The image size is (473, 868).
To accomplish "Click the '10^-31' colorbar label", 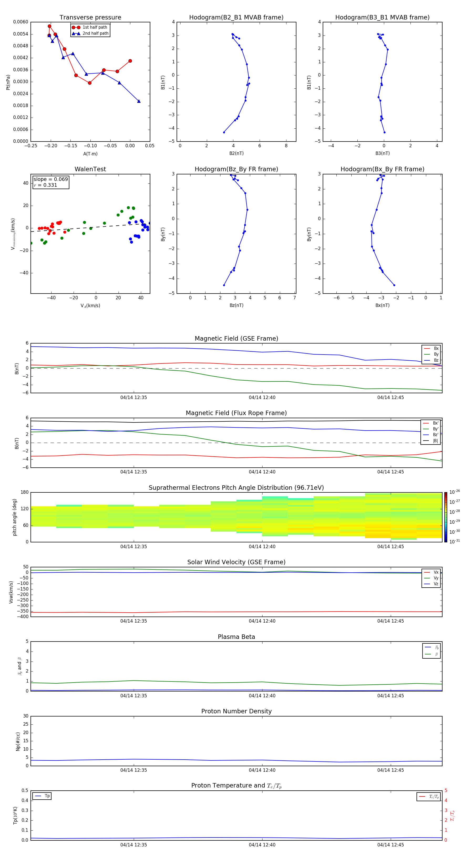I will [x=455, y=542].
